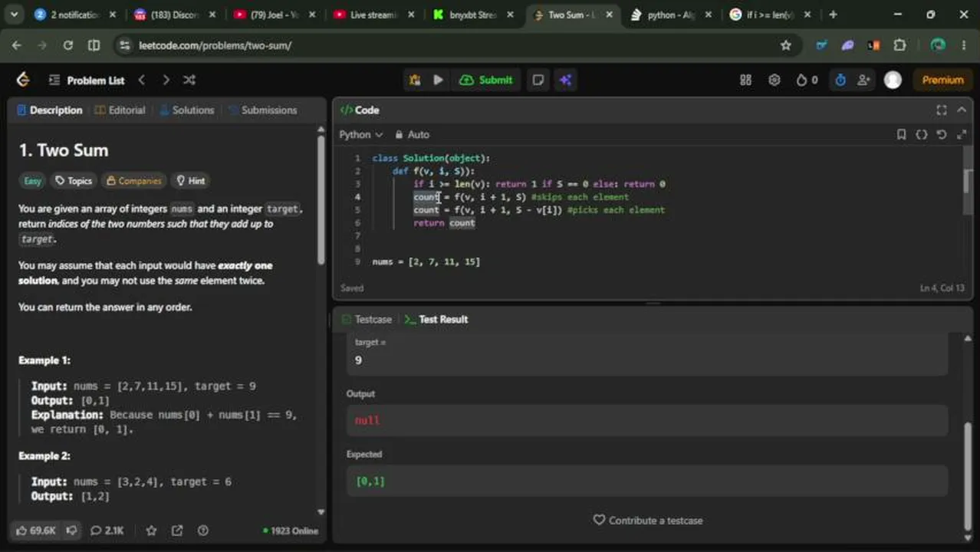Click the format code braces icon
The height and width of the screenshot is (552, 980).
pos(921,134)
